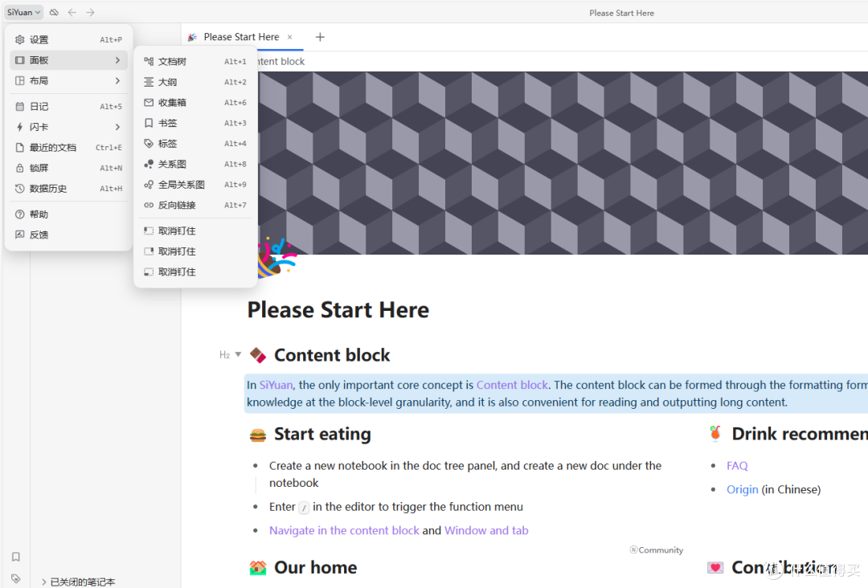Select 锁屏 lock screen entry
The width and height of the screenshot is (868, 588).
point(68,168)
